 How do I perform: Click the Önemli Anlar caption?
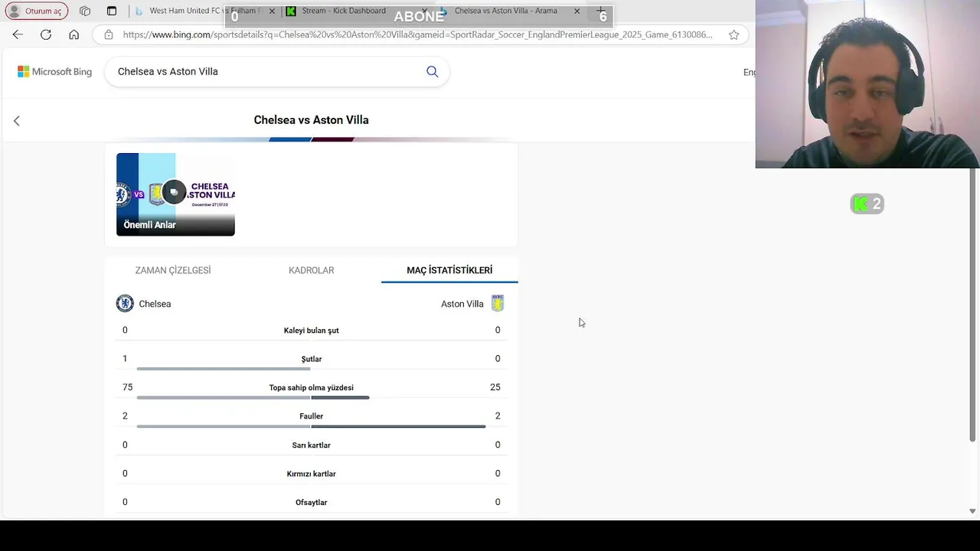point(149,225)
